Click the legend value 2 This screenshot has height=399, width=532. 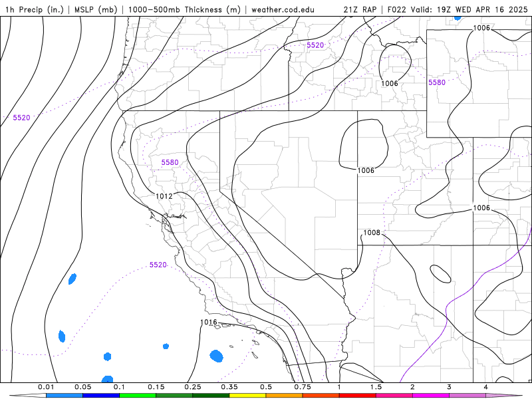[x=412, y=387]
